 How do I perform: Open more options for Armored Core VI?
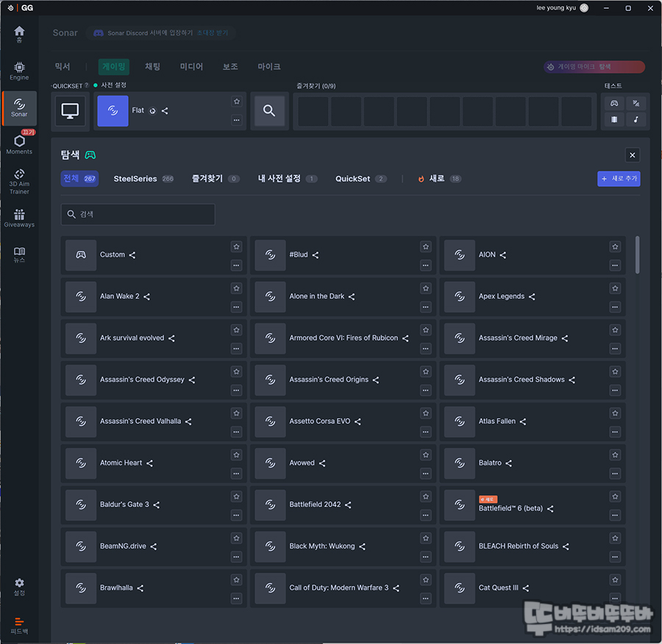[426, 349]
